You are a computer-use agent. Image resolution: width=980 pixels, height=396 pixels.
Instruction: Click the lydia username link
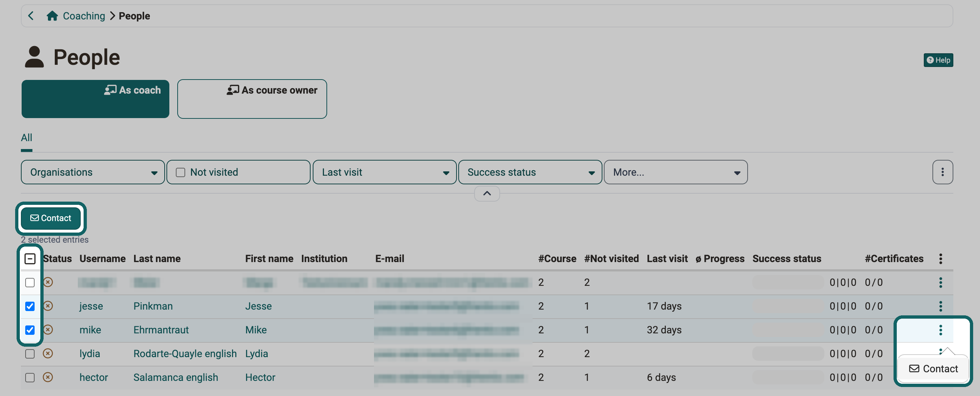tap(90, 354)
